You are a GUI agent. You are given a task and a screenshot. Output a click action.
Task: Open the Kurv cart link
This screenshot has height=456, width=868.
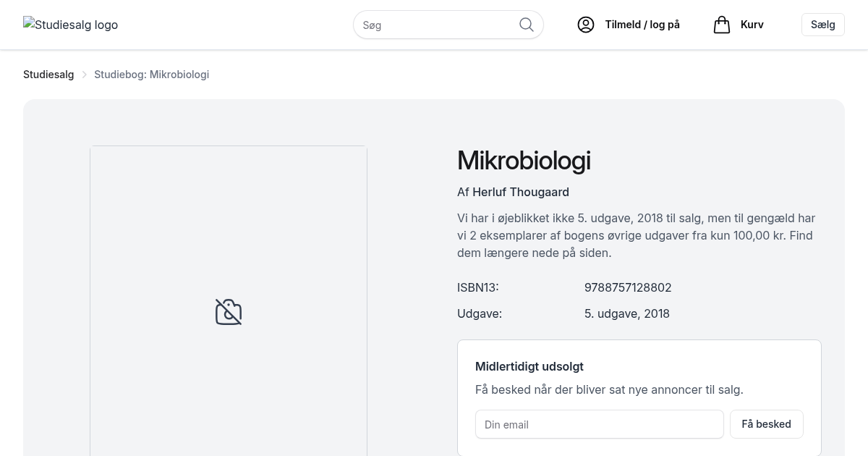[752, 25]
